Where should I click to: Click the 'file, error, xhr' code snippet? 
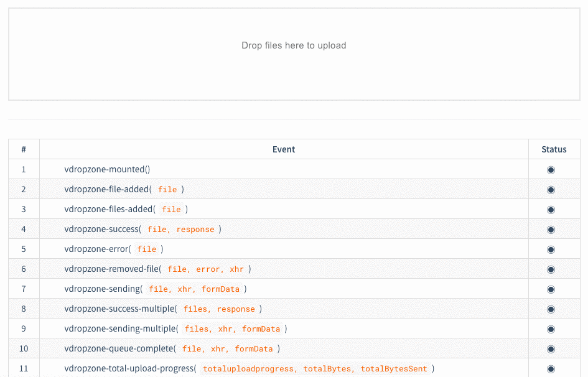(205, 269)
